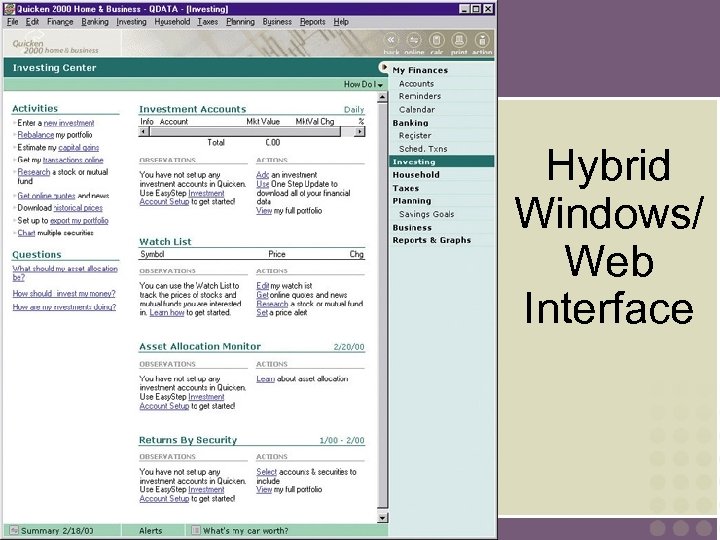
Task: Click the Summary status bar icon
Action: tap(14, 530)
